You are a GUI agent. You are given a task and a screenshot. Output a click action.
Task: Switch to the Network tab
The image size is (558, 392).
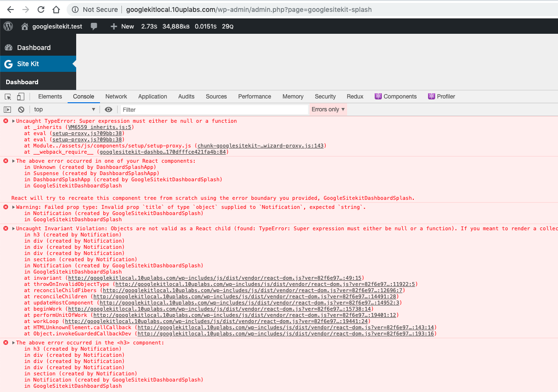(116, 97)
